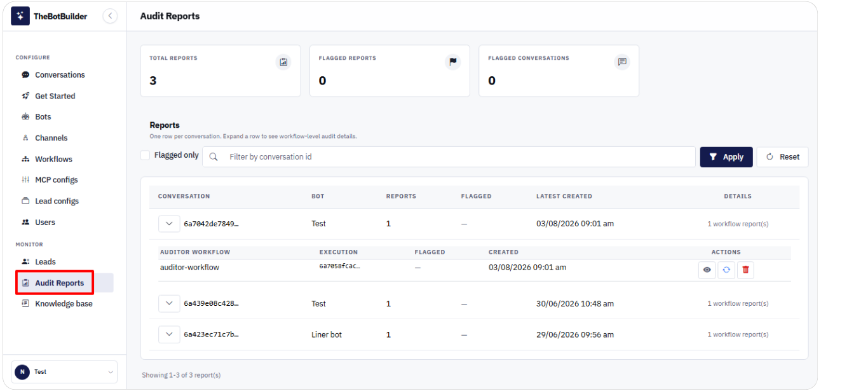Click conversation id 6a439e08c428…
The image size is (868, 391).
click(x=211, y=304)
